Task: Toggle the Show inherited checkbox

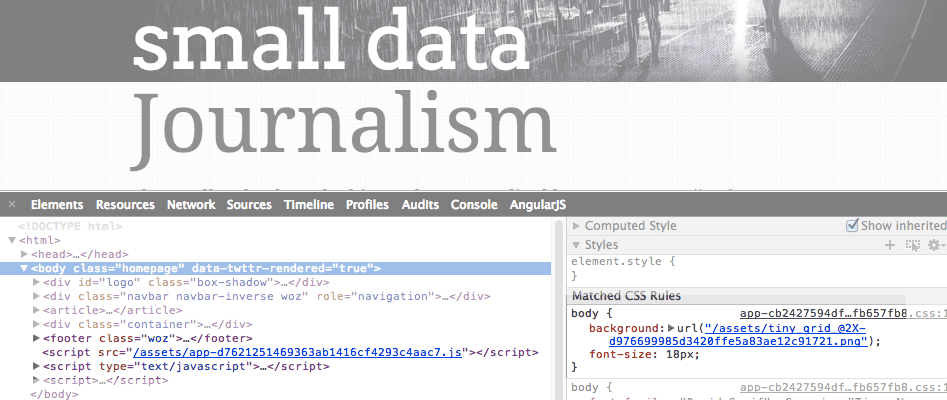Action: point(852,225)
